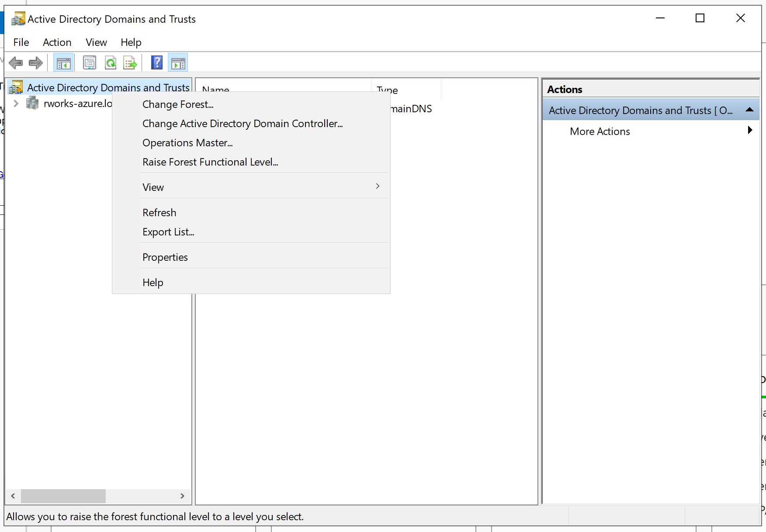Click More Actions in the Actions pane

coord(600,131)
